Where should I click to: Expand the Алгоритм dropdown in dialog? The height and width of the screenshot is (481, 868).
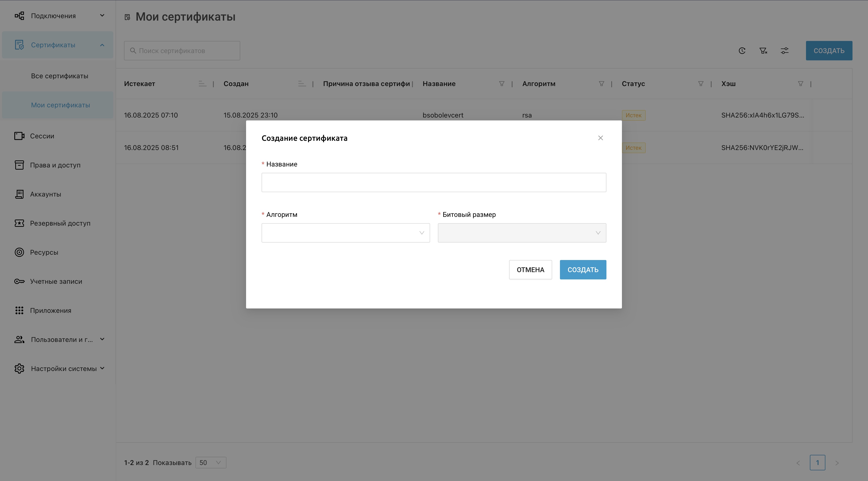click(x=345, y=233)
